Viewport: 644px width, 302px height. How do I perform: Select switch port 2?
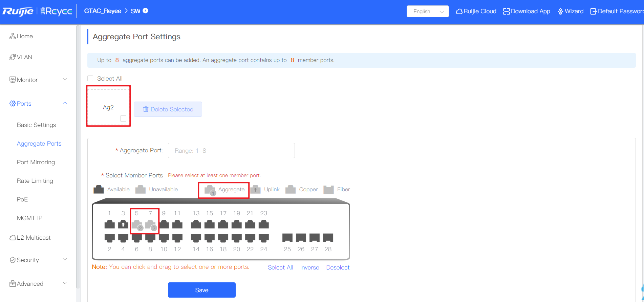109,238
